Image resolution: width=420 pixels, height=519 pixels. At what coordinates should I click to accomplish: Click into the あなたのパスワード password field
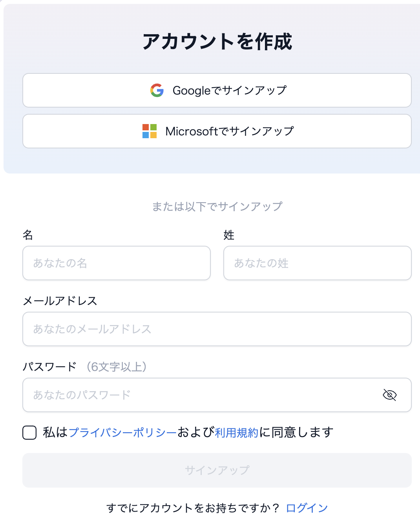[x=200, y=395]
